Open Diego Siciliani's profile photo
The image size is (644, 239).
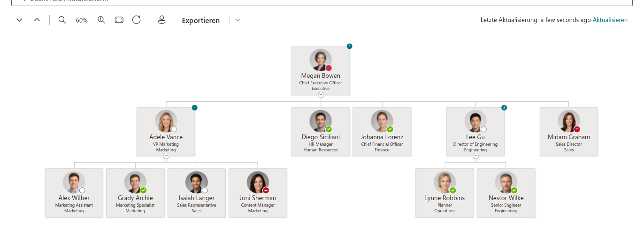point(321,121)
